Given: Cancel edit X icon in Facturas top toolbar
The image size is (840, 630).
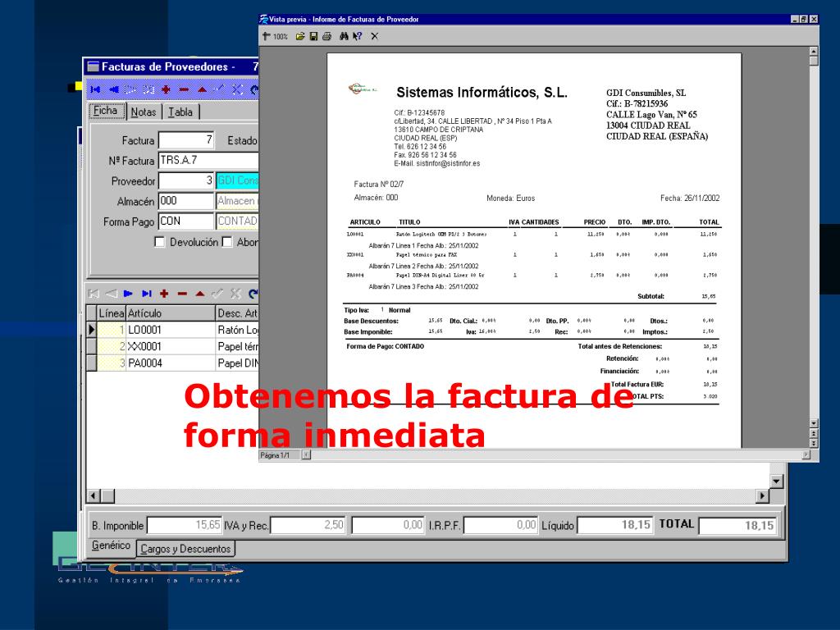Looking at the screenshot, I should 237,89.
